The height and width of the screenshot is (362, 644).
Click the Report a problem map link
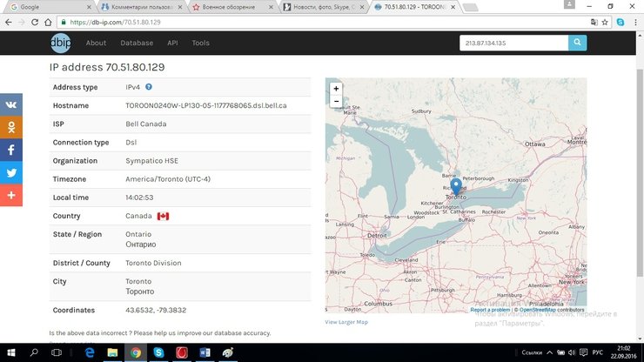(x=490, y=310)
